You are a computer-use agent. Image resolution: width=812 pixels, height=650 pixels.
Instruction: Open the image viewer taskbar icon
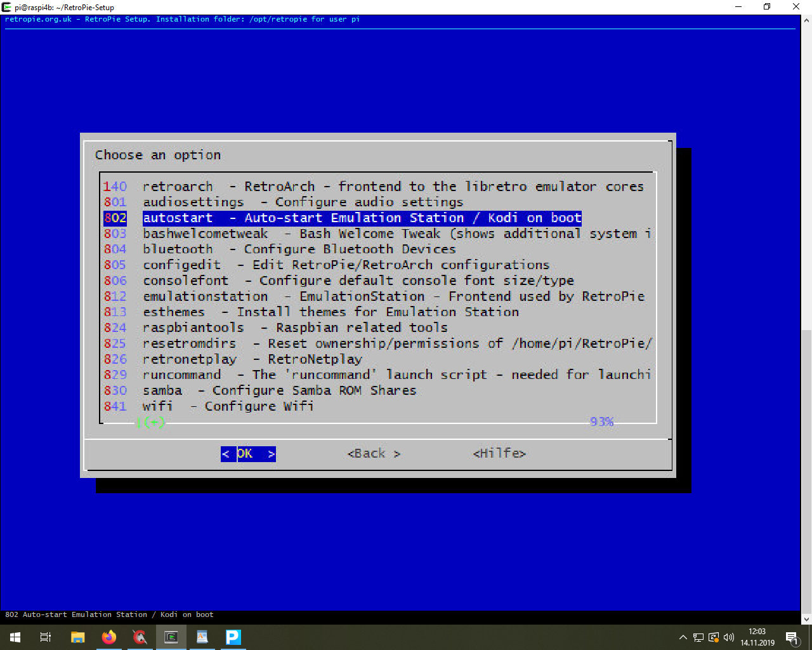click(x=202, y=637)
